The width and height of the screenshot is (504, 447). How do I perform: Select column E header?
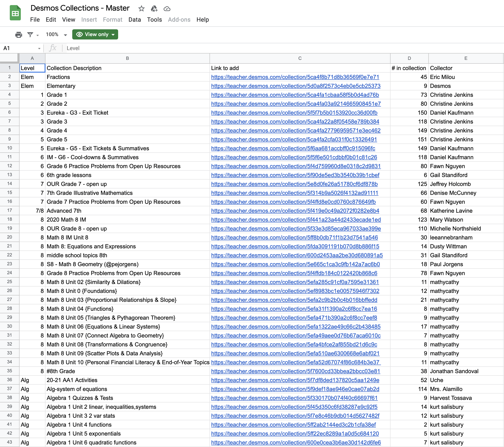coord(466,58)
